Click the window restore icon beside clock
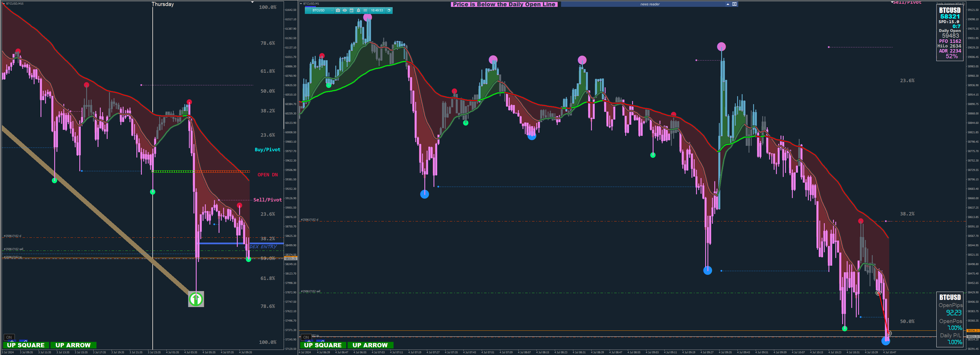 [389, 11]
